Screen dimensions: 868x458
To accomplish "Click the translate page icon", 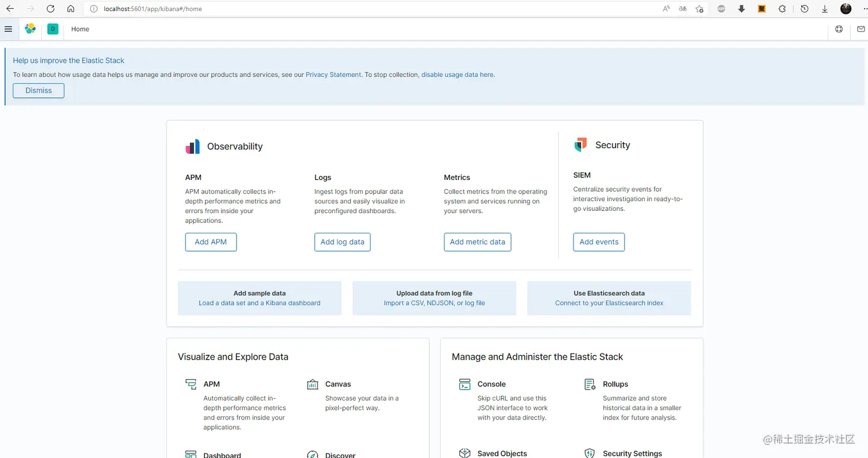I will (x=683, y=9).
